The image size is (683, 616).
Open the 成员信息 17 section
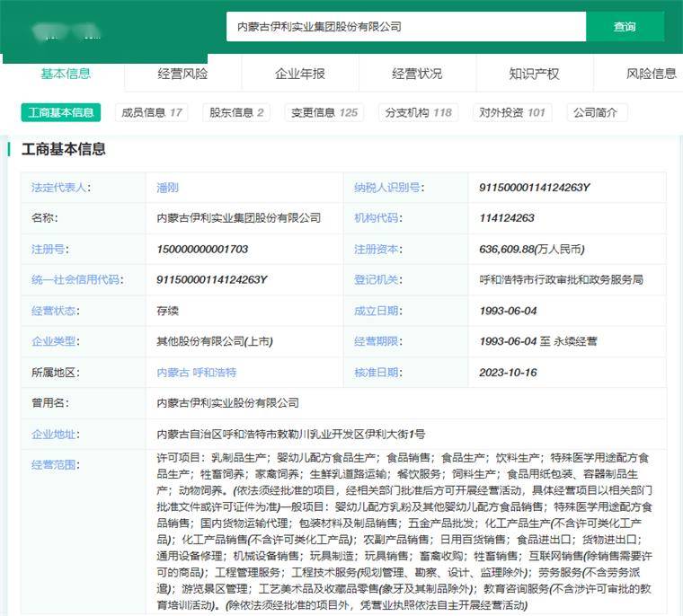coord(152,113)
